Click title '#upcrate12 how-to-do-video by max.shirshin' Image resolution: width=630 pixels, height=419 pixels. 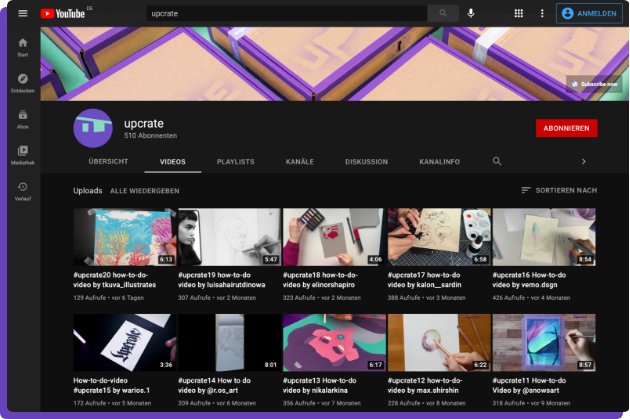click(x=425, y=385)
